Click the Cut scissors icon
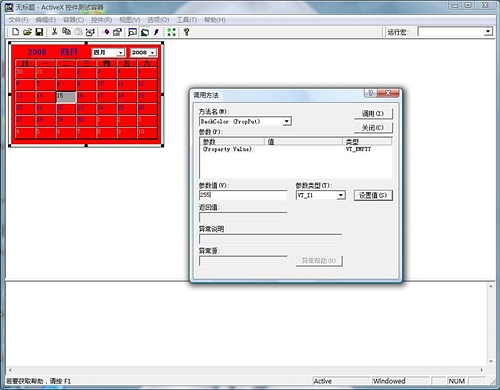Image resolution: width=500 pixels, height=390 pixels. click(54, 32)
